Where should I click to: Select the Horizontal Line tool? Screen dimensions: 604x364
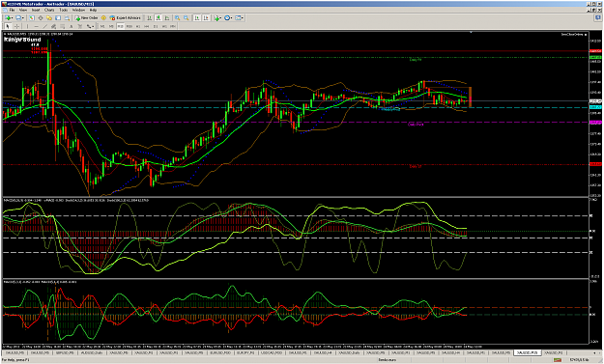point(36,26)
